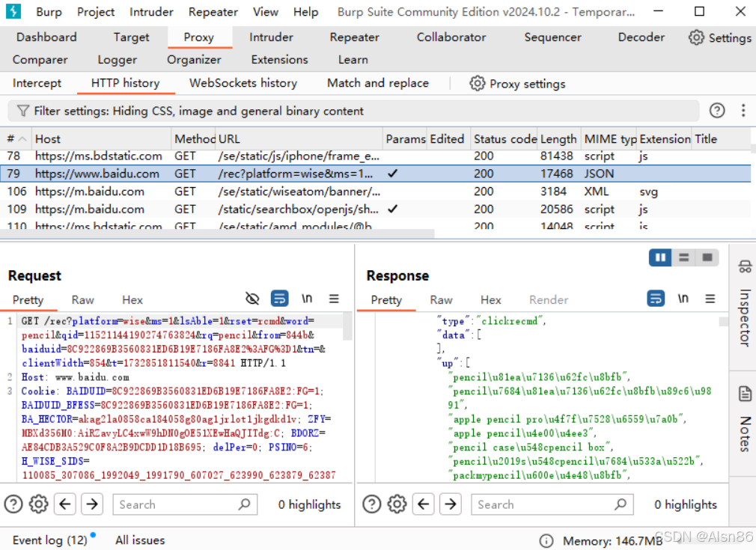The height and width of the screenshot is (550, 756).
Task: Open the Notes side panel
Action: (745, 419)
